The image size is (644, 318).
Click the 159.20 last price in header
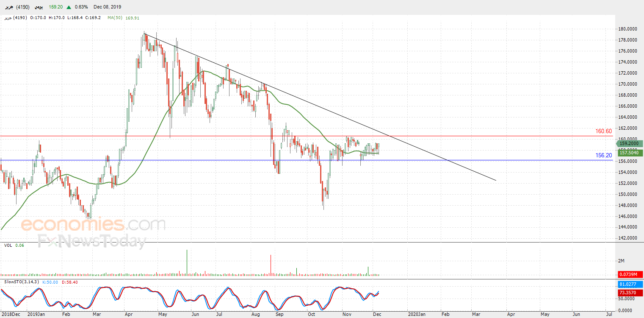56,7
